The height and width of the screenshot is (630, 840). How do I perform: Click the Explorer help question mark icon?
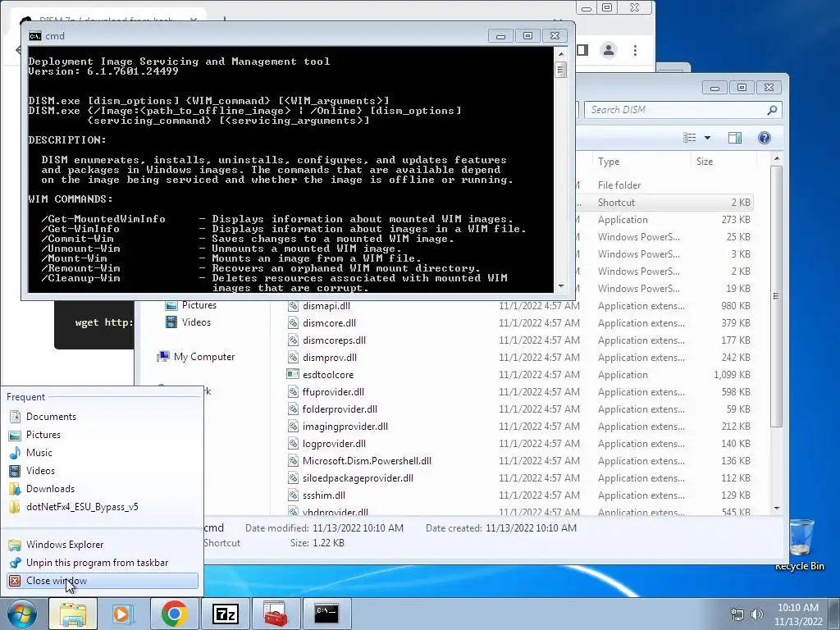765,138
